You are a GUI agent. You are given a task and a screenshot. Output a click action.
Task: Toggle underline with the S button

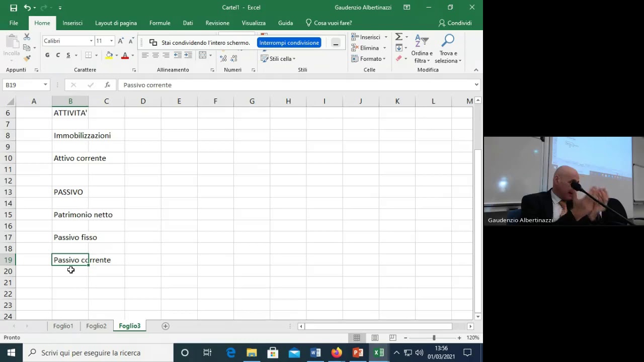coord(68,55)
